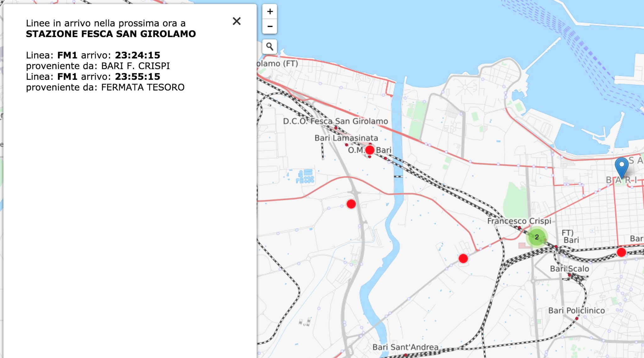
Task: Select red stop marker at road bend south
Action: pos(463,258)
